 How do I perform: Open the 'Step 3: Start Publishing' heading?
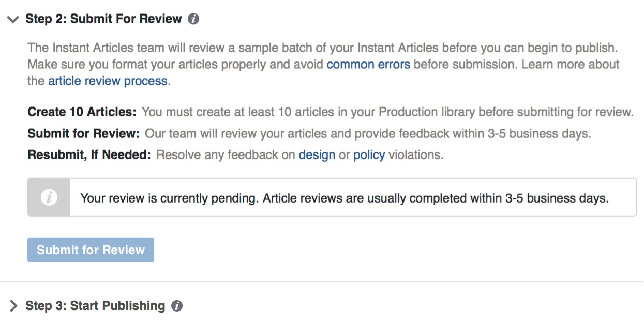tap(95, 306)
